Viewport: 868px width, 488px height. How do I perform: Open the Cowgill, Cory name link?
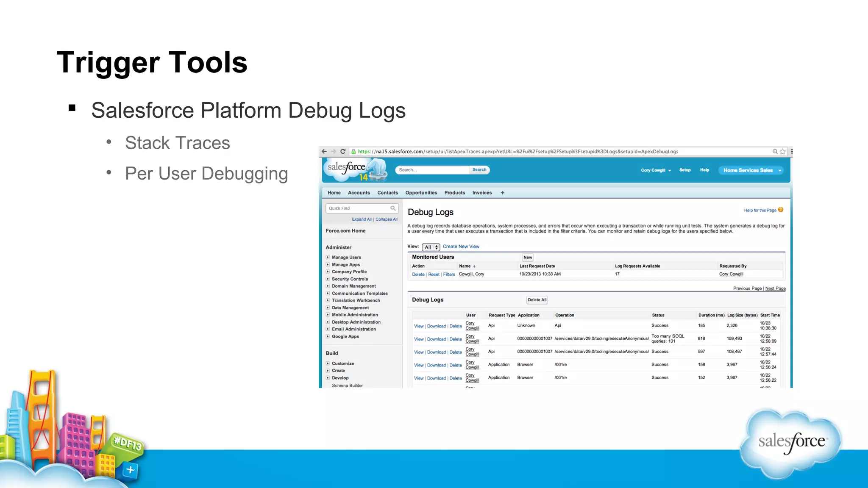pyautogui.click(x=471, y=274)
